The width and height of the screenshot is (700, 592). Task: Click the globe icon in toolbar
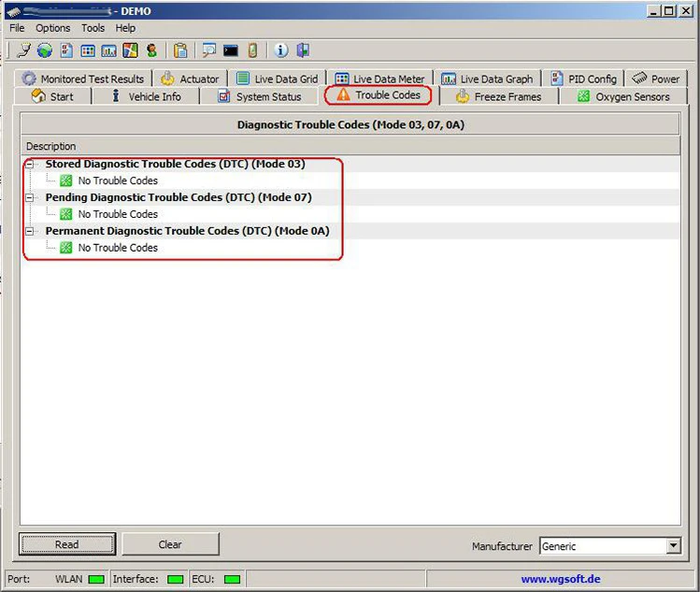[x=45, y=51]
